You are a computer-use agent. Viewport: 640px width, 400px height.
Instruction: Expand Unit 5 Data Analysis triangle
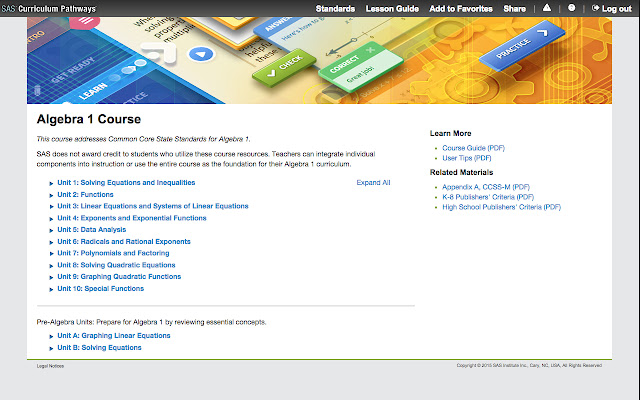coord(51,231)
